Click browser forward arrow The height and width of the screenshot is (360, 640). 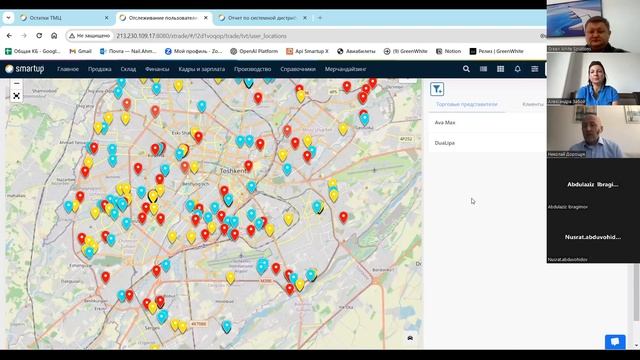coord(24,36)
